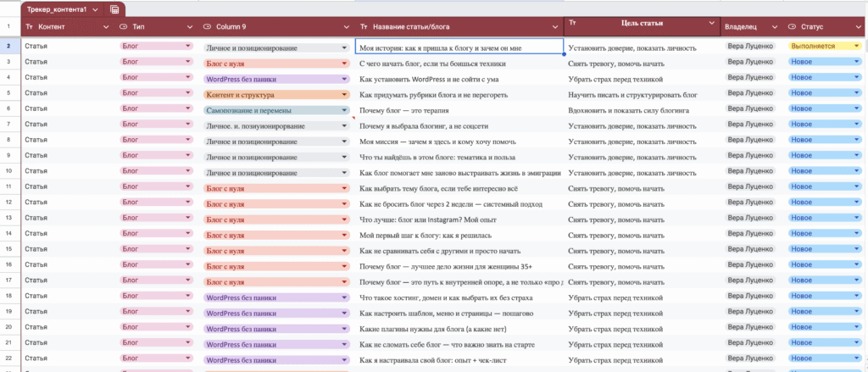Click the text type icon in Название статьи/блога header
Viewport: 868px width, 372px height.
[x=363, y=27]
